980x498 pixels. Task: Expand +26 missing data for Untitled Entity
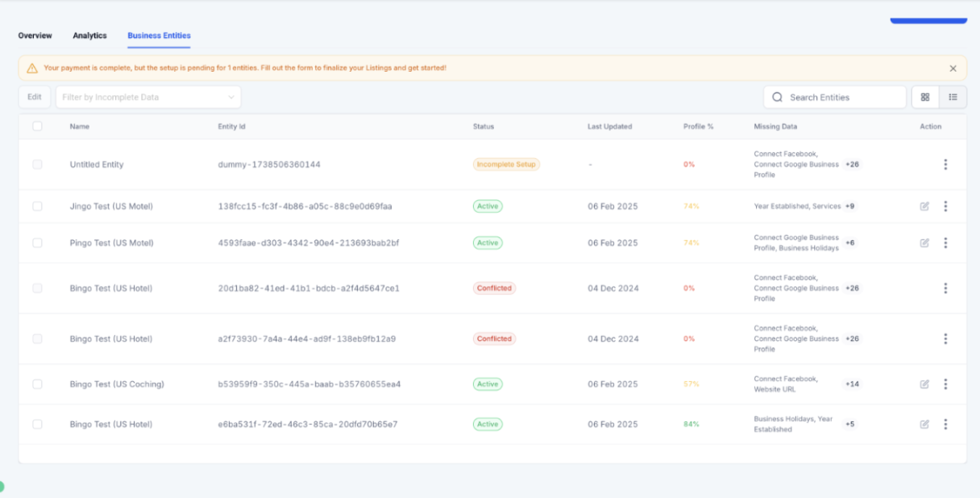852,164
